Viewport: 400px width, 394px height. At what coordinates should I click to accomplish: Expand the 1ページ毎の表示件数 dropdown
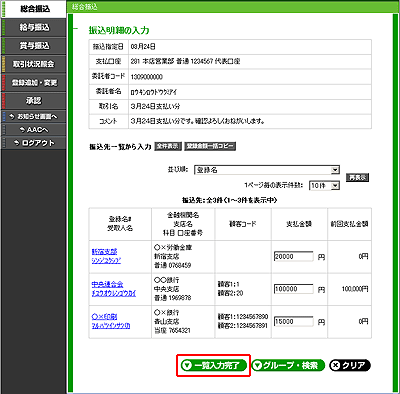[x=324, y=185]
